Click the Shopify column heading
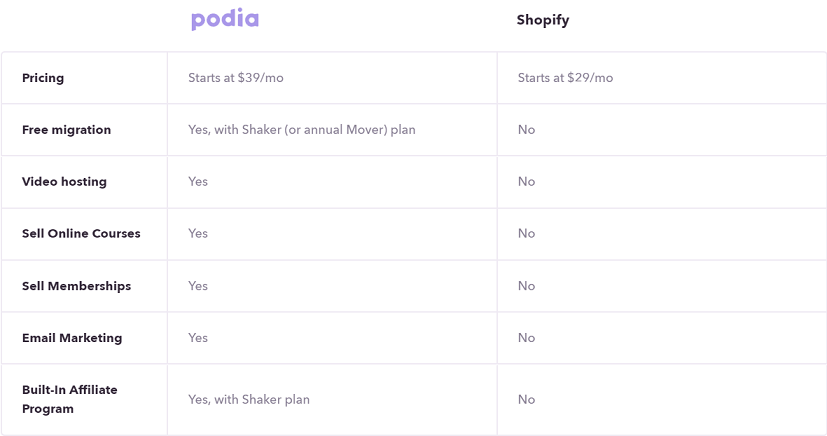This screenshot has height=436, width=827. [542, 20]
